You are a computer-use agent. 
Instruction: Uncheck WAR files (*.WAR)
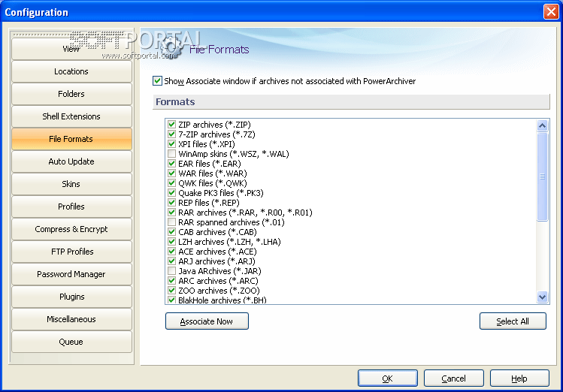171,173
